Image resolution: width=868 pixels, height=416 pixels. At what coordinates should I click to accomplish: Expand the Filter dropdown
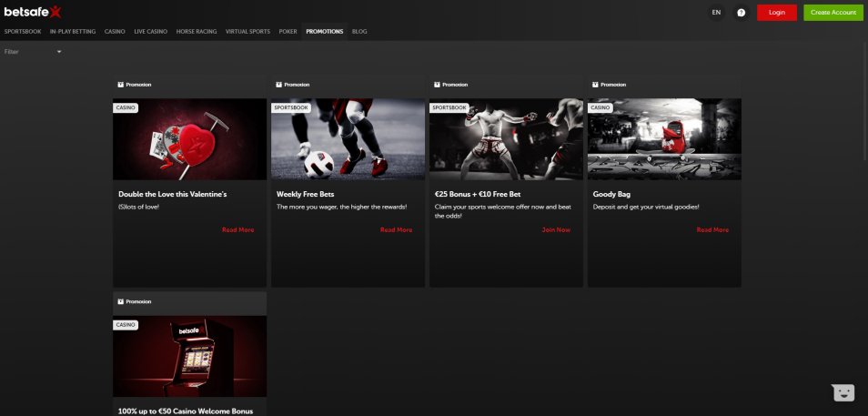33,52
